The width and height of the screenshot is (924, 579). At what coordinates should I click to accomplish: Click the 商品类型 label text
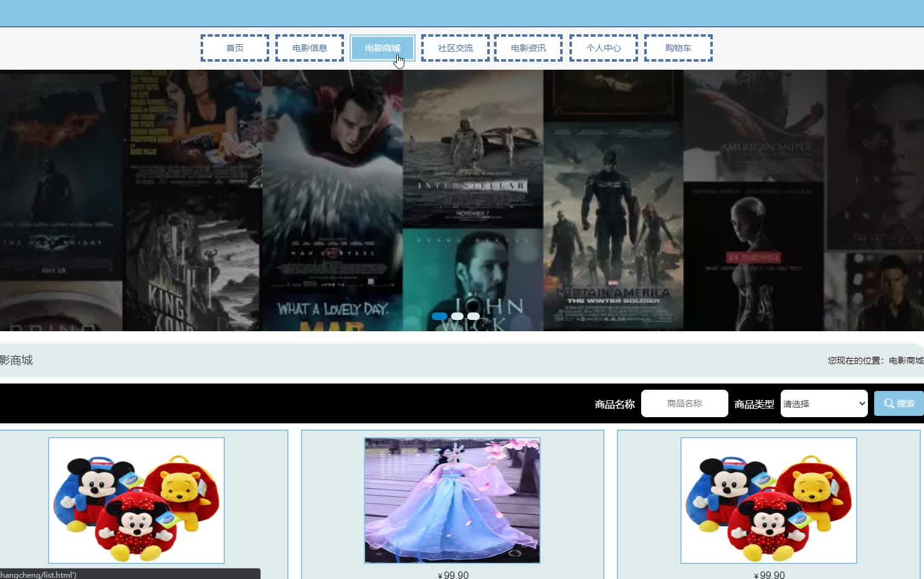[755, 404]
